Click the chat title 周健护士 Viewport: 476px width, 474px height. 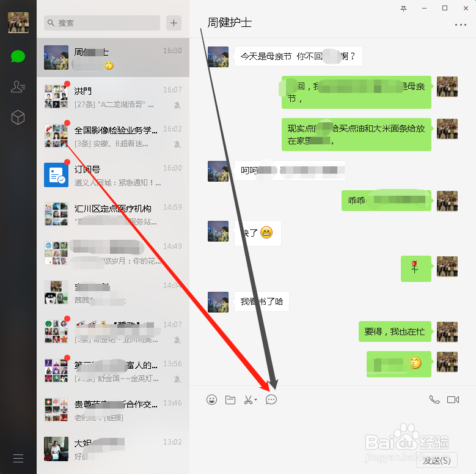tap(230, 23)
